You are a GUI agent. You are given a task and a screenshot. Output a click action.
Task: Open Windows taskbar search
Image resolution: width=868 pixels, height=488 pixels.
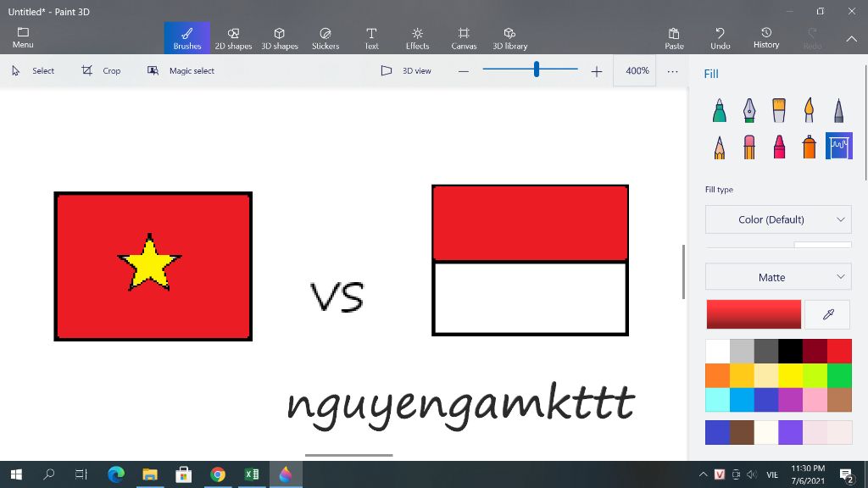(x=48, y=474)
